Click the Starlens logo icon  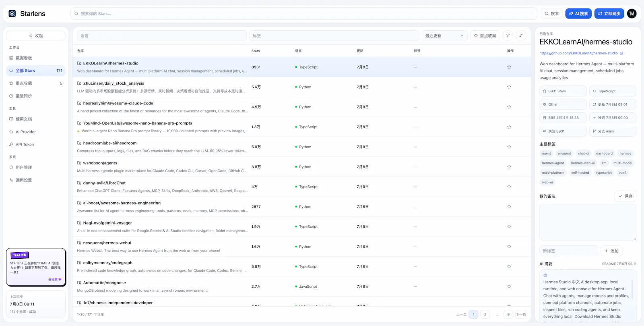tap(12, 14)
